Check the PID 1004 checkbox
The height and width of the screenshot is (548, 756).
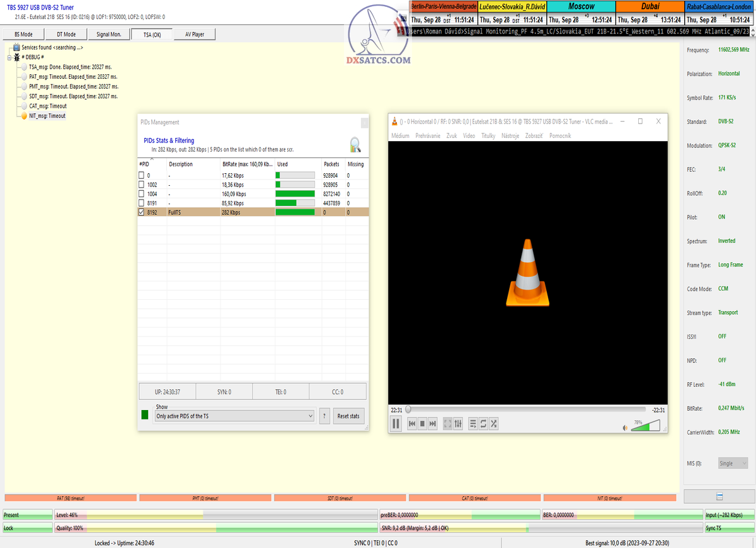coord(142,194)
